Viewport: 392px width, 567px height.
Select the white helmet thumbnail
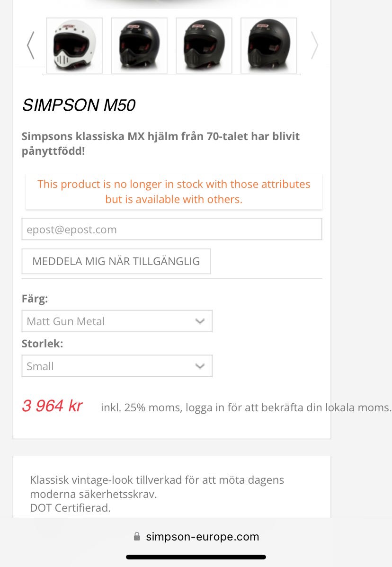click(x=74, y=45)
